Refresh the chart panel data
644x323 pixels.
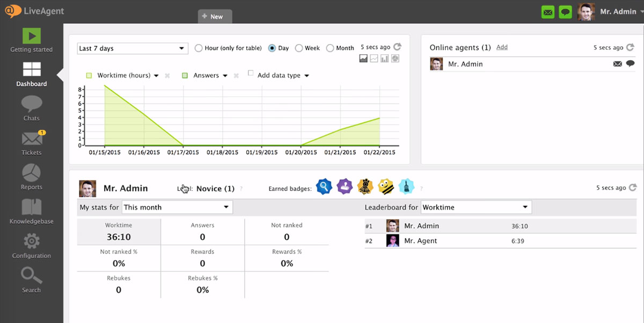click(x=397, y=47)
